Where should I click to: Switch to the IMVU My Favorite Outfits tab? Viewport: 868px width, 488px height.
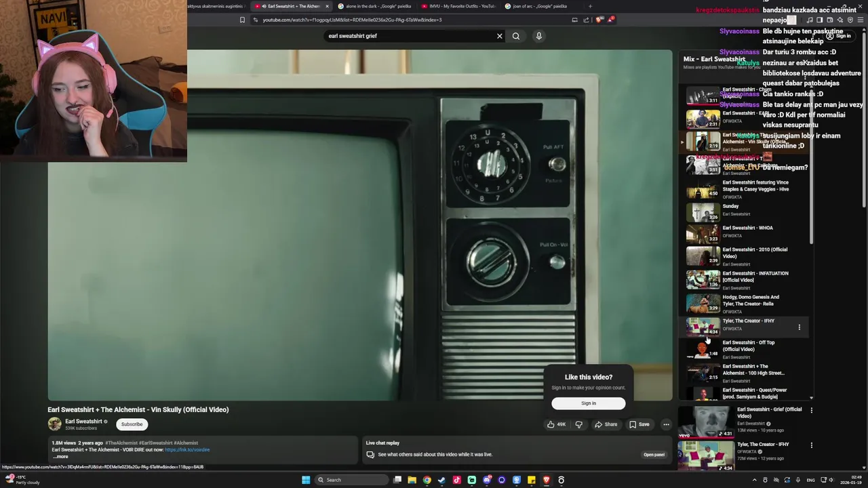pos(458,6)
